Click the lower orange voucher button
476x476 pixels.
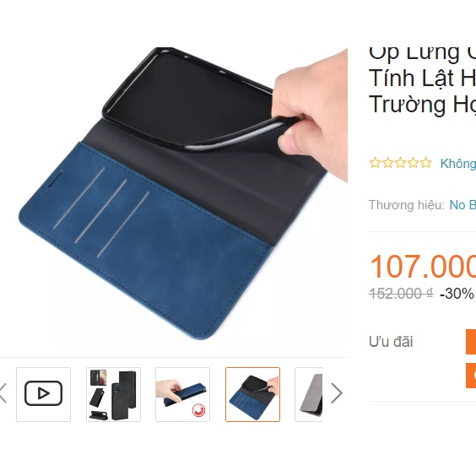pyautogui.click(x=471, y=376)
